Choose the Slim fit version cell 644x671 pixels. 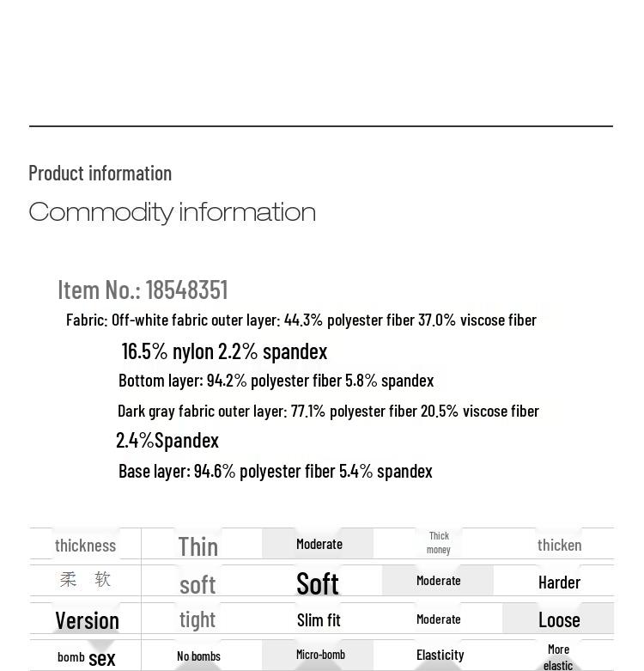tap(319, 619)
